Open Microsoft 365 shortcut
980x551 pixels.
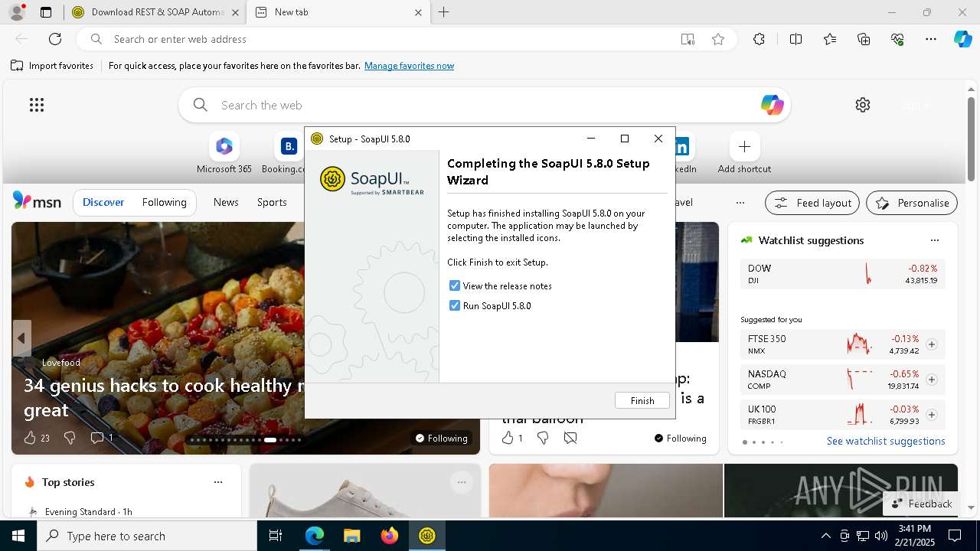(224, 153)
